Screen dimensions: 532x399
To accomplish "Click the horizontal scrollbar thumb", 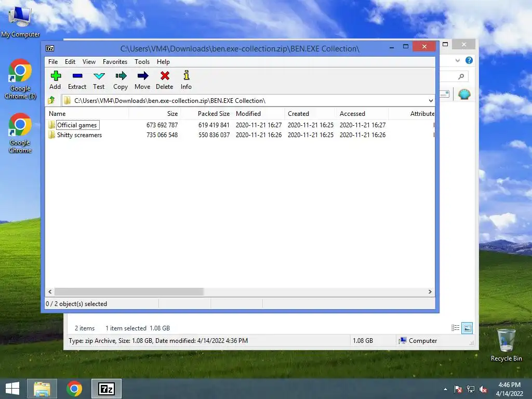I will tap(129, 291).
